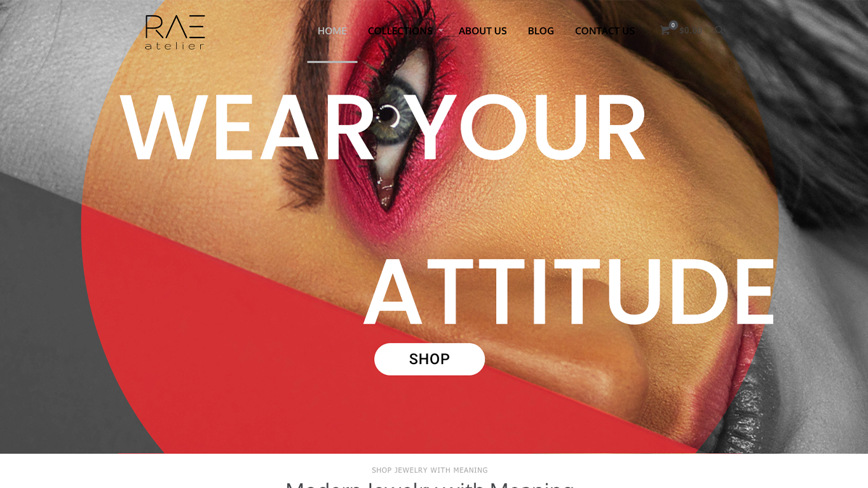
Task: Click the $0.00 cart total
Action: coord(691,30)
